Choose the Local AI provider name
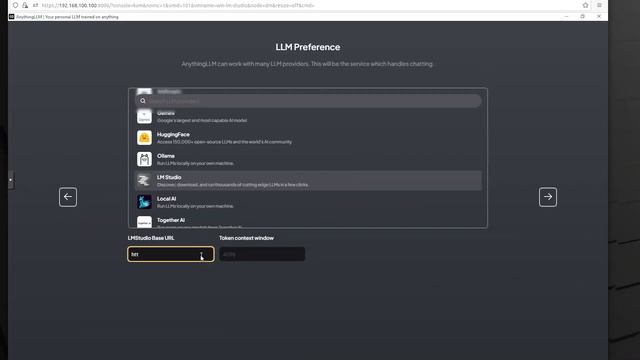Image resolution: width=640 pixels, height=360 pixels. [x=167, y=199]
